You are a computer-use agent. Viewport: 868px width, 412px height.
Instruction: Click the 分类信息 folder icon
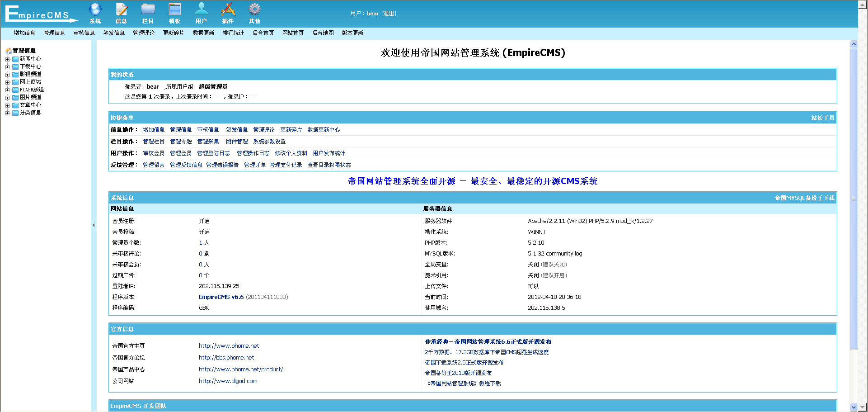click(15, 113)
